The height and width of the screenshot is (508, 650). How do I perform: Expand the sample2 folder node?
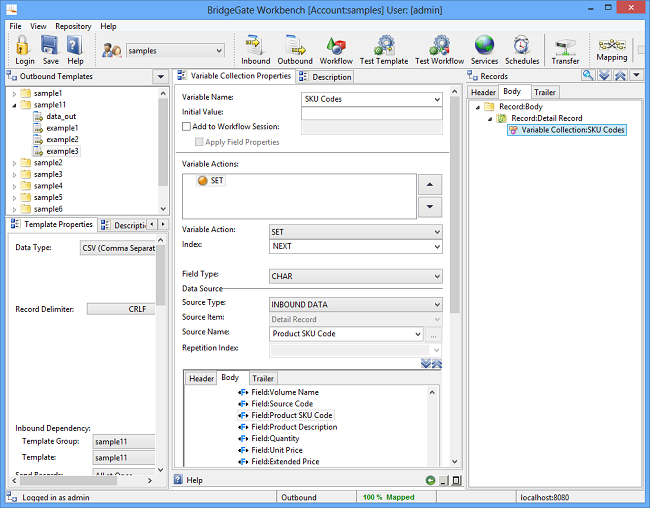pyautogui.click(x=14, y=163)
